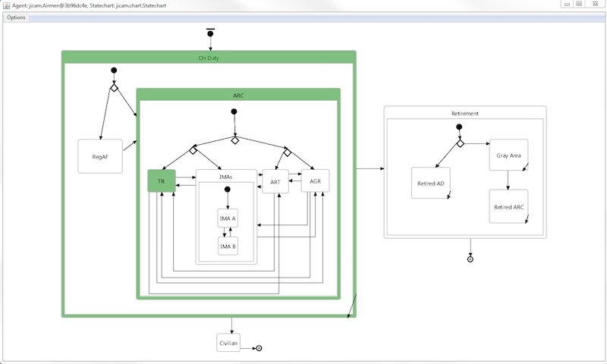This screenshot has height=364, width=607.
Task: Click the ART state node
Action: (x=275, y=182)
